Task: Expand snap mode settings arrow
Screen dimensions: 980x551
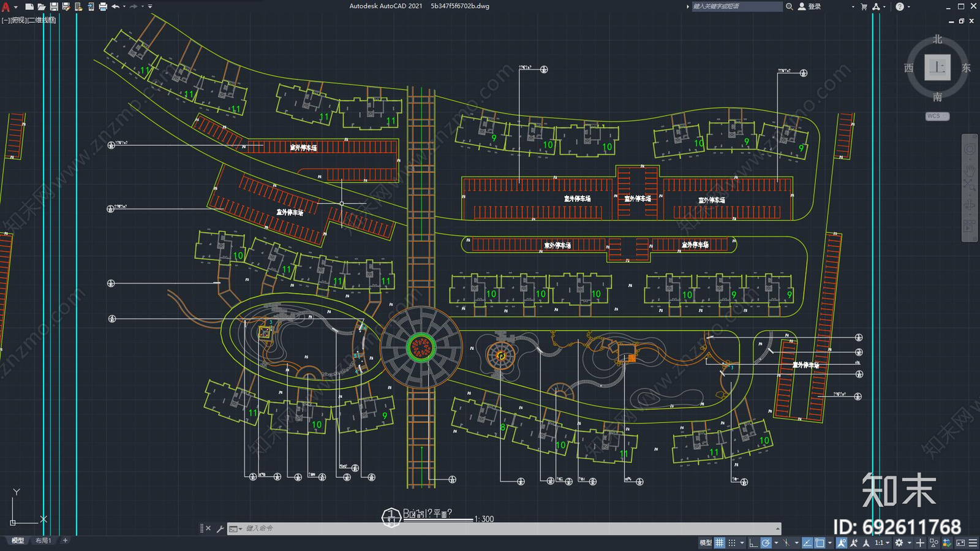Action: (742, 542)
